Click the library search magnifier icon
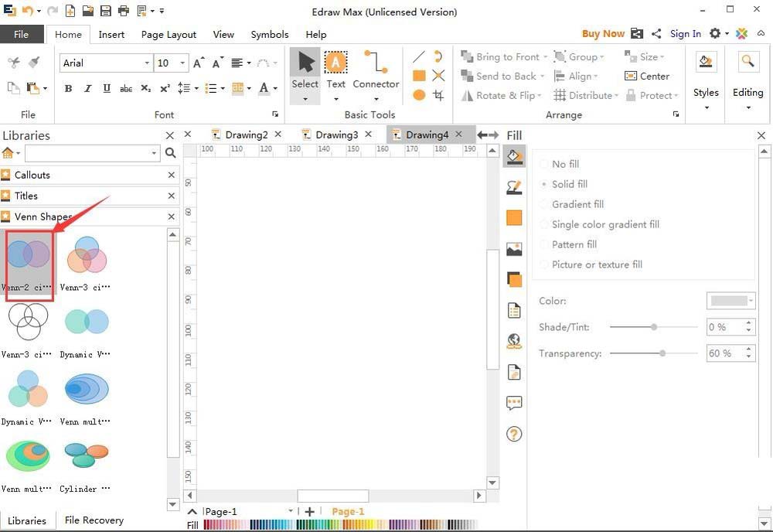 171,153
